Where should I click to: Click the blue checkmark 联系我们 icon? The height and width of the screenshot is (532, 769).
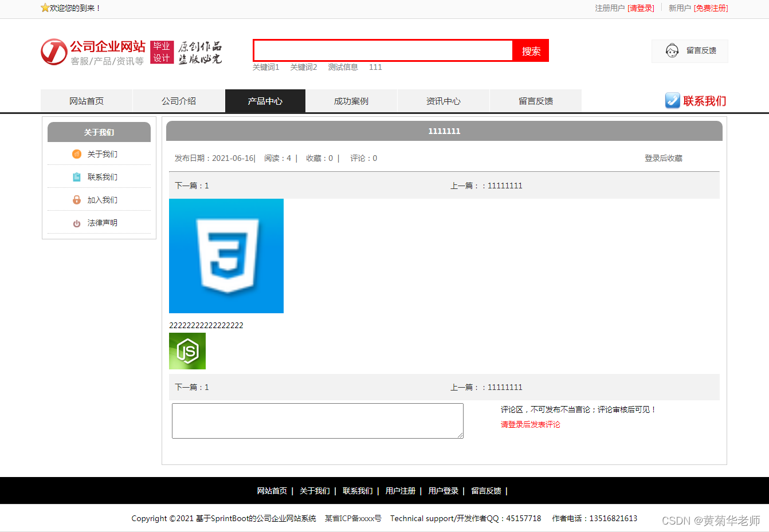(x=672, y=100)
